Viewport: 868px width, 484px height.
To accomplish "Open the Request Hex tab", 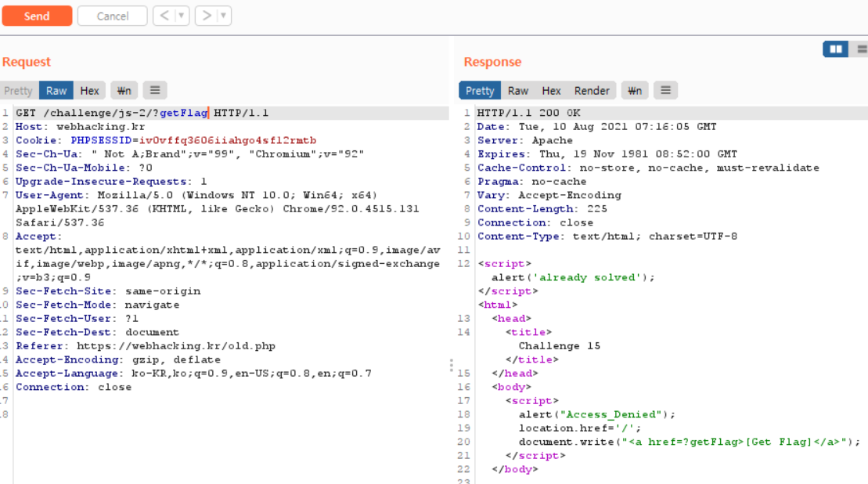I will click(x=90, y=90).
